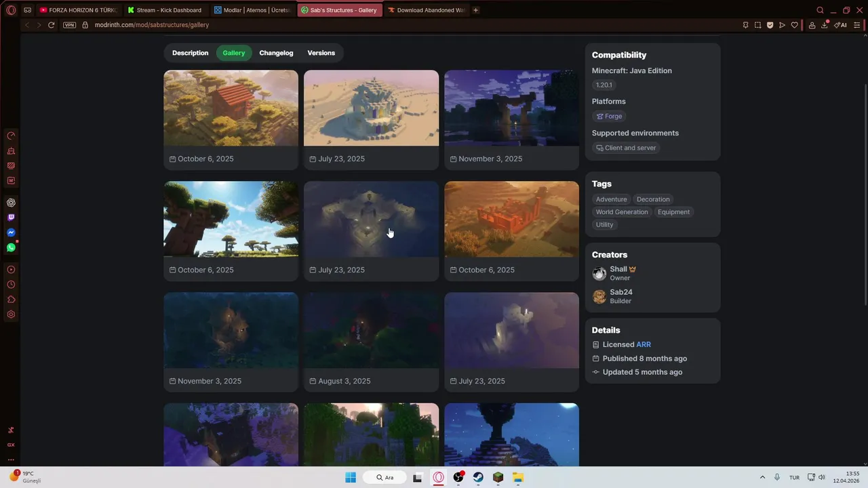Open Steam from the taskbar
The width and height of the screenshot is (868, 488).
[478, 477]
